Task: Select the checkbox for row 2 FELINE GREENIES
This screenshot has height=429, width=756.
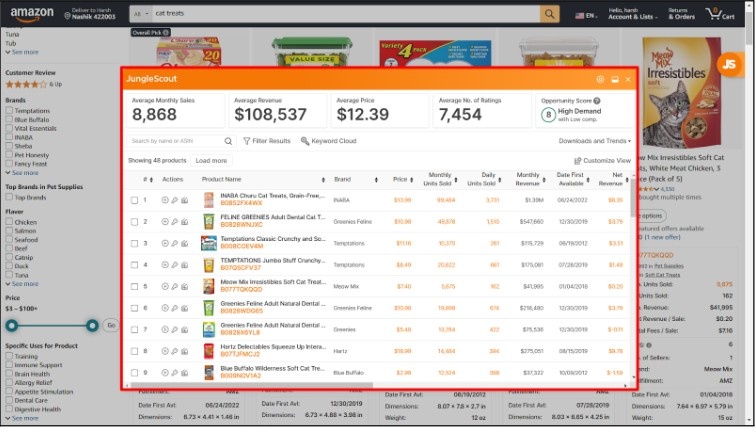Action: point(135,222)
